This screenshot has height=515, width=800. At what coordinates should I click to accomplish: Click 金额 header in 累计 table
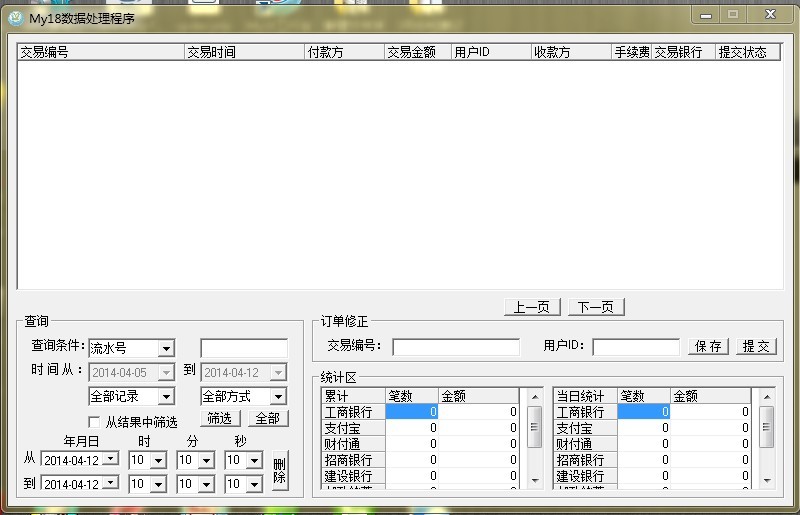(479, 396)
